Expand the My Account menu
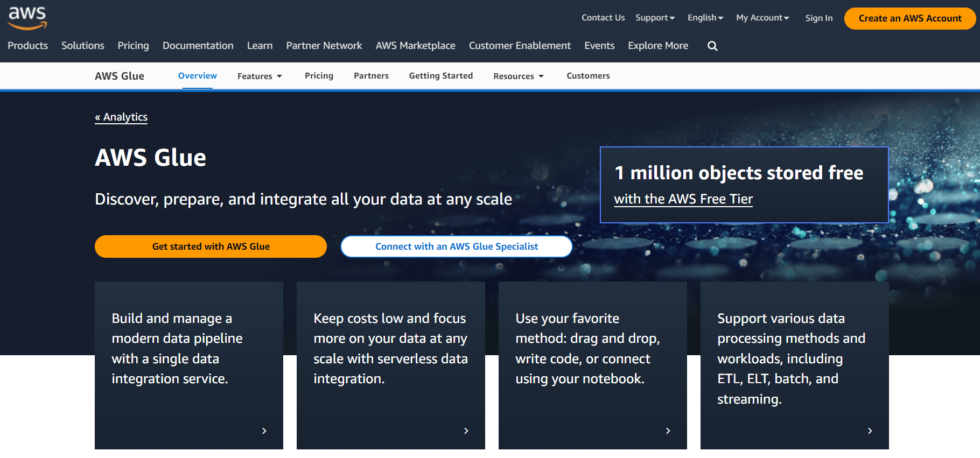980x458 pixels. point(762,18)
